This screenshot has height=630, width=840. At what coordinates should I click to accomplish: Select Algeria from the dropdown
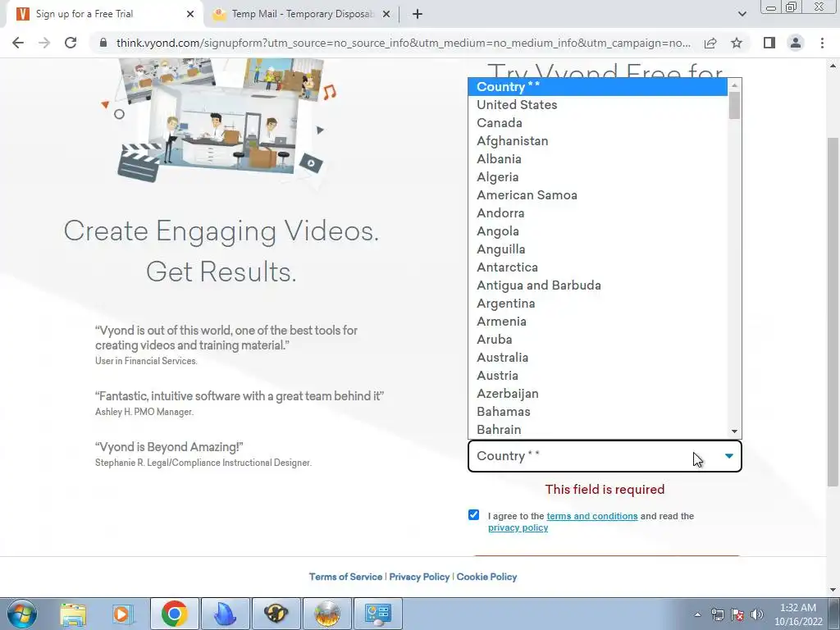598,177
